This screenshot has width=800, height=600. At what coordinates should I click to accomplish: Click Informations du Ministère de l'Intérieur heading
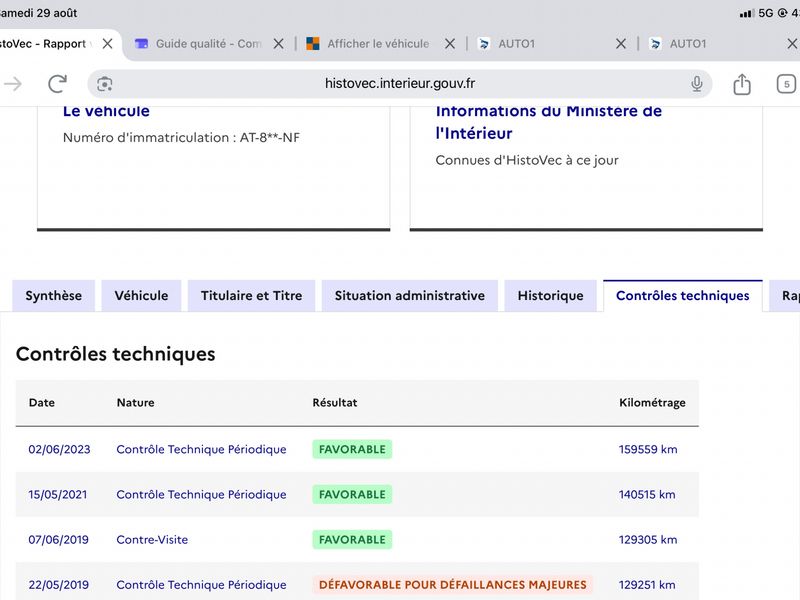548,122
